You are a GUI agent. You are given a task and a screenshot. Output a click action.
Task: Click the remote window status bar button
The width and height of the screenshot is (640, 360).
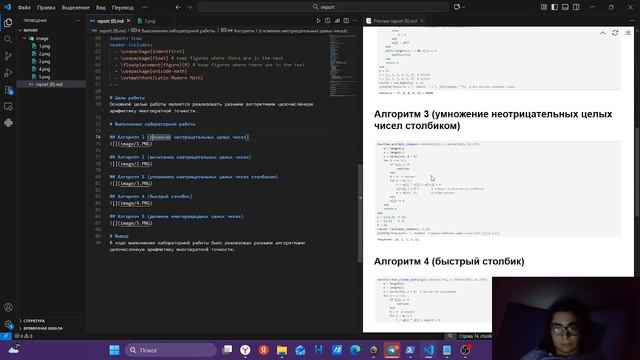pyautogui.click(x=6, y=336)
